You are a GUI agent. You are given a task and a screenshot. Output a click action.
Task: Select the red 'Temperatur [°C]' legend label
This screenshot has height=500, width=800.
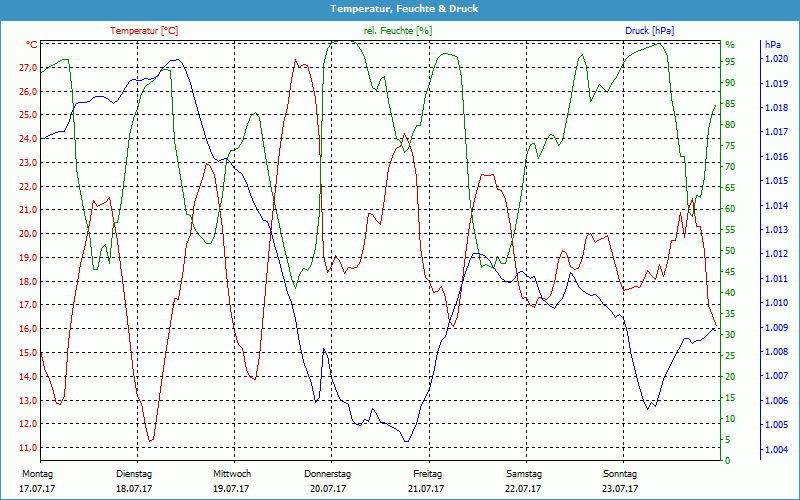tap(144, 31)
